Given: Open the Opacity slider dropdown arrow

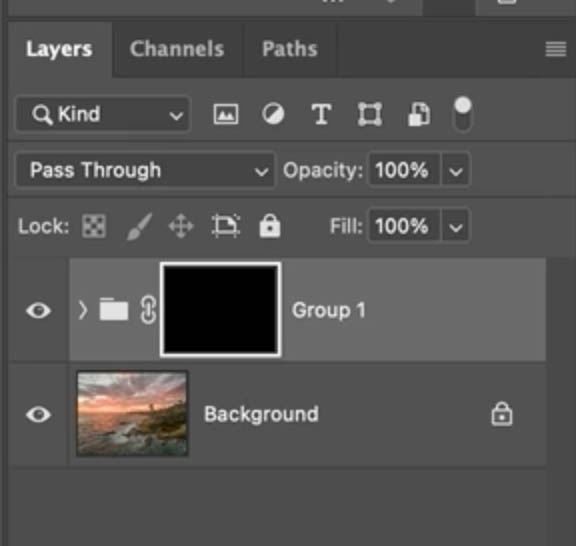Looking at the screenshot, I should 456,170.
